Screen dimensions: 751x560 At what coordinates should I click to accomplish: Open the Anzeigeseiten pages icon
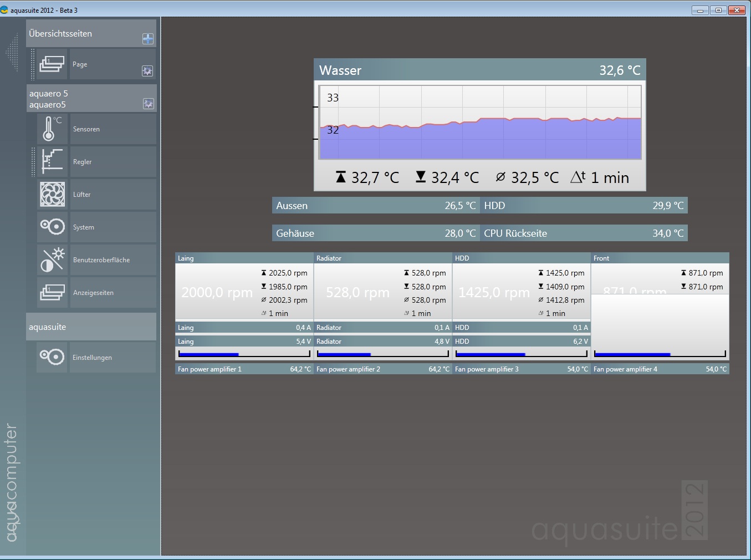coord(52,292)
